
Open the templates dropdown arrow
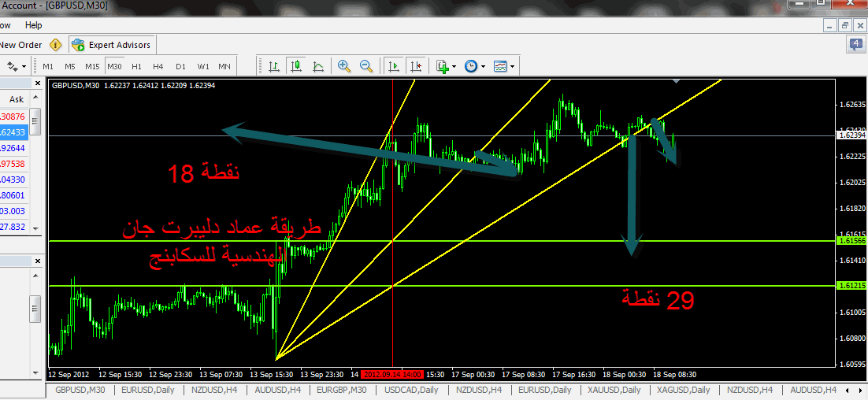tap(513, 67)
